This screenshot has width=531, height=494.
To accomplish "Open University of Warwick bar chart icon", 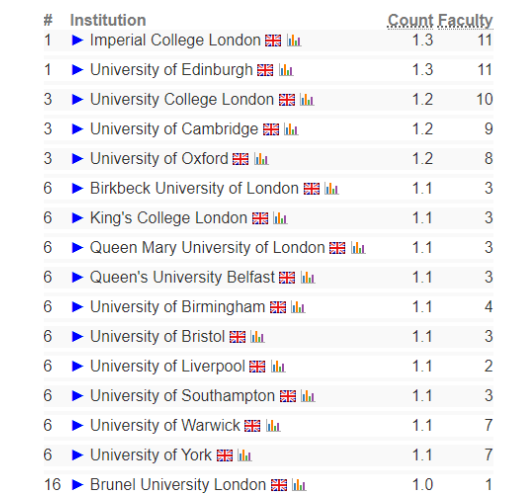I will click(273, 426).
